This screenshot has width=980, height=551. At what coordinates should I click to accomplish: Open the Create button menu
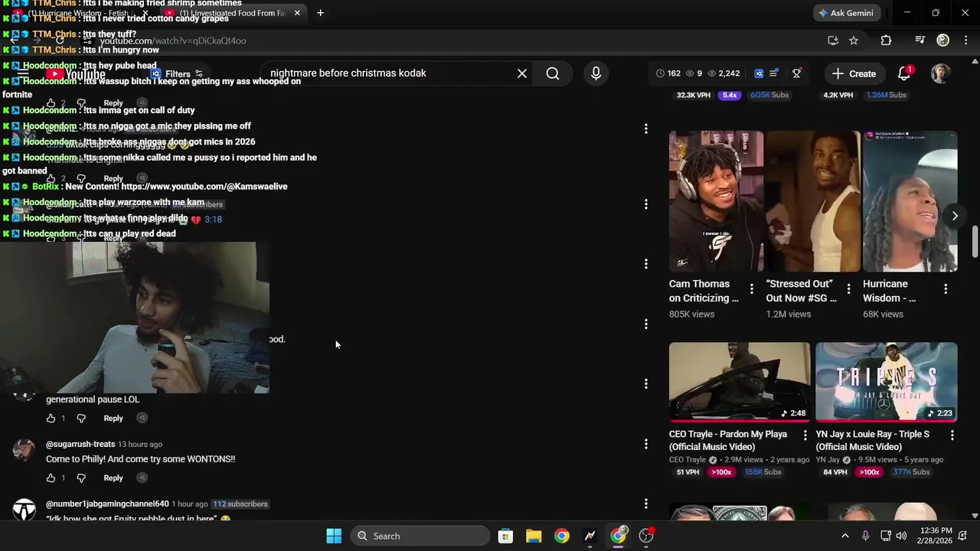click(854, 73)
